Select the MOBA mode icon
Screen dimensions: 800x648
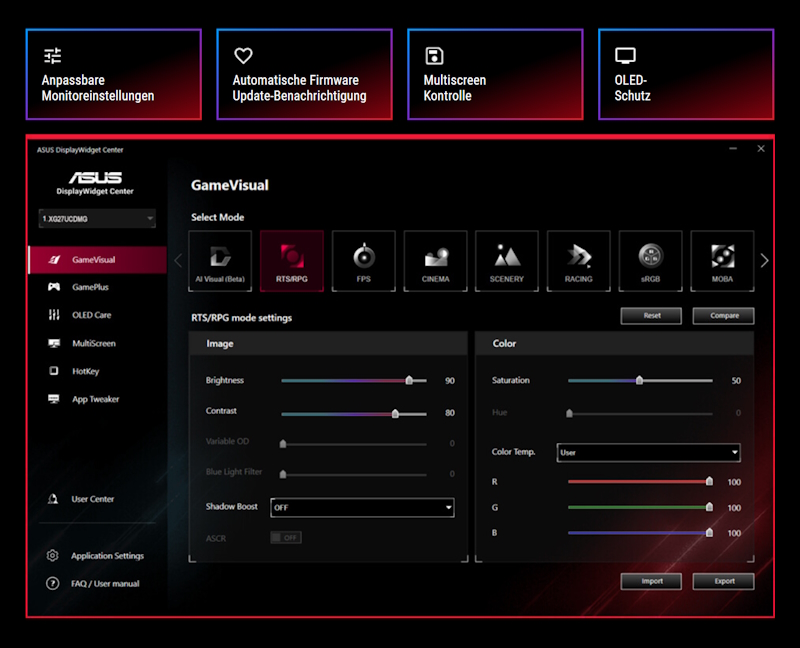(x=721, y=260)
